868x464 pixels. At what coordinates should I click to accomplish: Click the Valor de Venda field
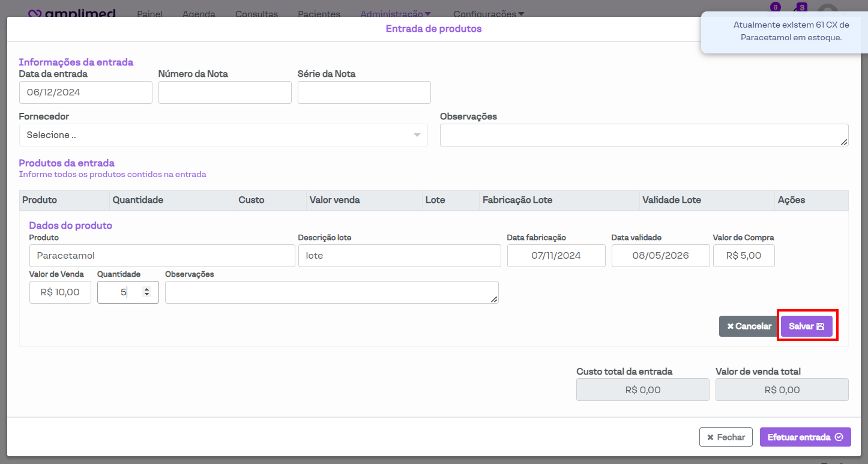point(60,292)
